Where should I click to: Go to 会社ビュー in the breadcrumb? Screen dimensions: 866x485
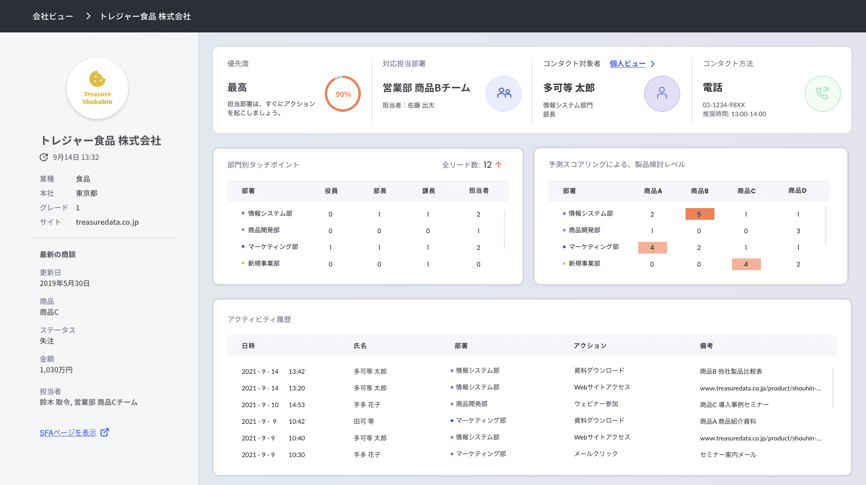point(52,17)
